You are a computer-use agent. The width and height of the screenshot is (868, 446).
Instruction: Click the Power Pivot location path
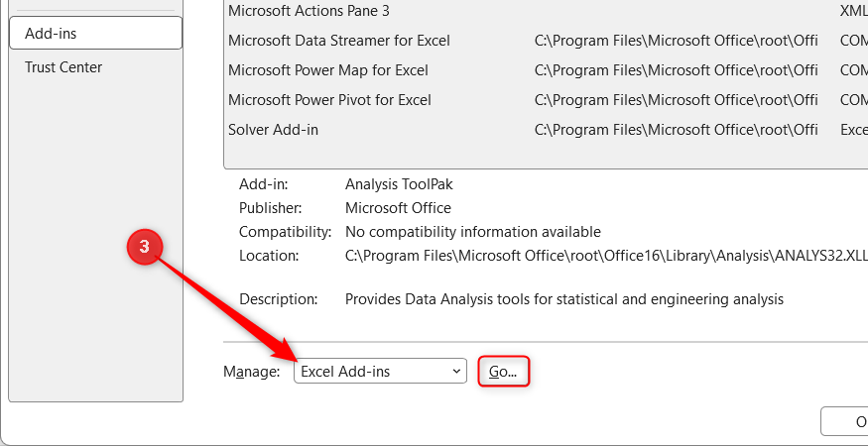(x=676, y=100)
